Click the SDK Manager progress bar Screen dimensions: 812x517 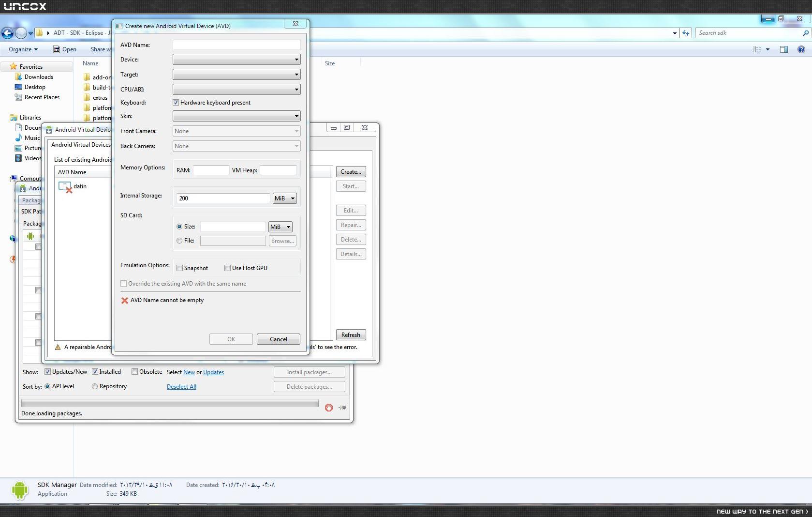[x=170, y=403]
